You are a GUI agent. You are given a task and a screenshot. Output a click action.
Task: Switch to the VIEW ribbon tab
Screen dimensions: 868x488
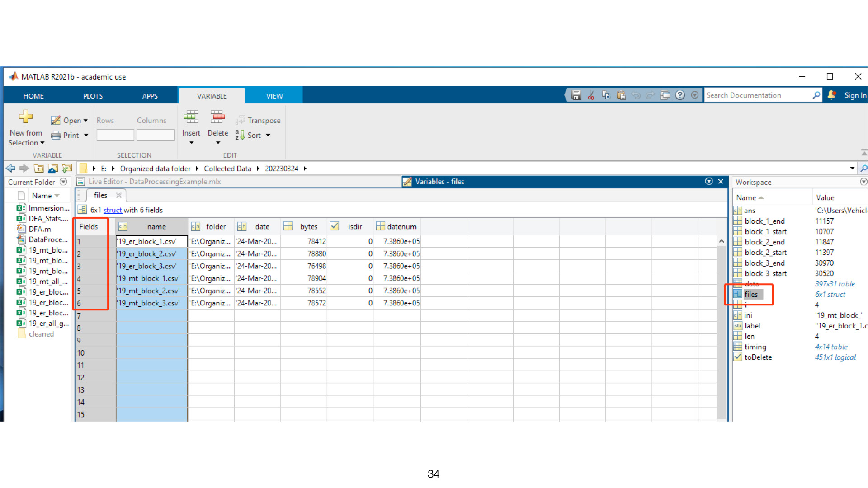coord(274,96)
